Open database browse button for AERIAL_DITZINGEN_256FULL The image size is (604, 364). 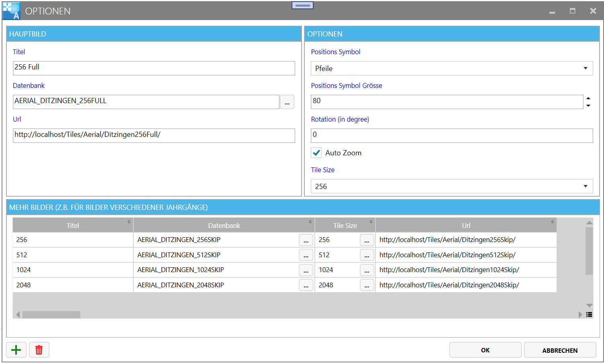click(x=287, y=102)
